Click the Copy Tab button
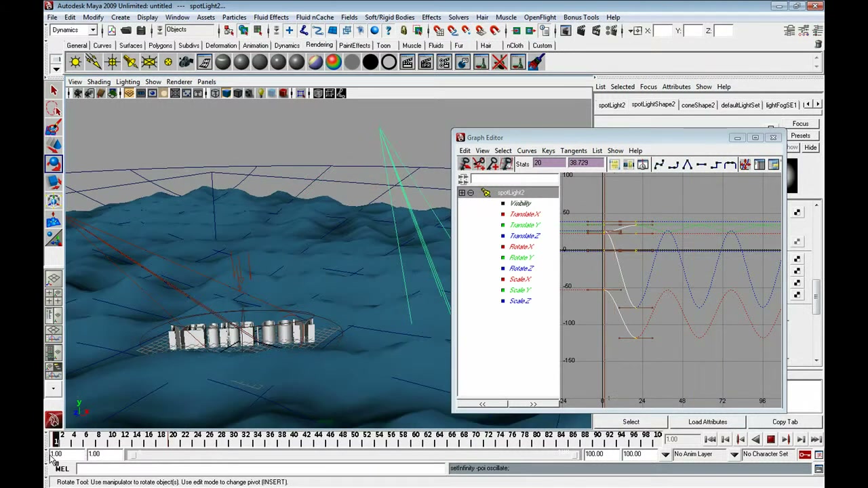The width and height of the screenshot is (868, 488). (785, 422)
